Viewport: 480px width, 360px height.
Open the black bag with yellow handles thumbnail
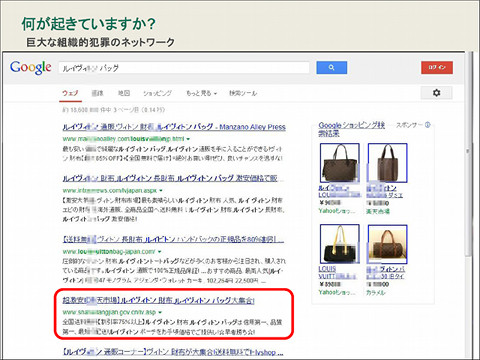(x=340, y=244)
